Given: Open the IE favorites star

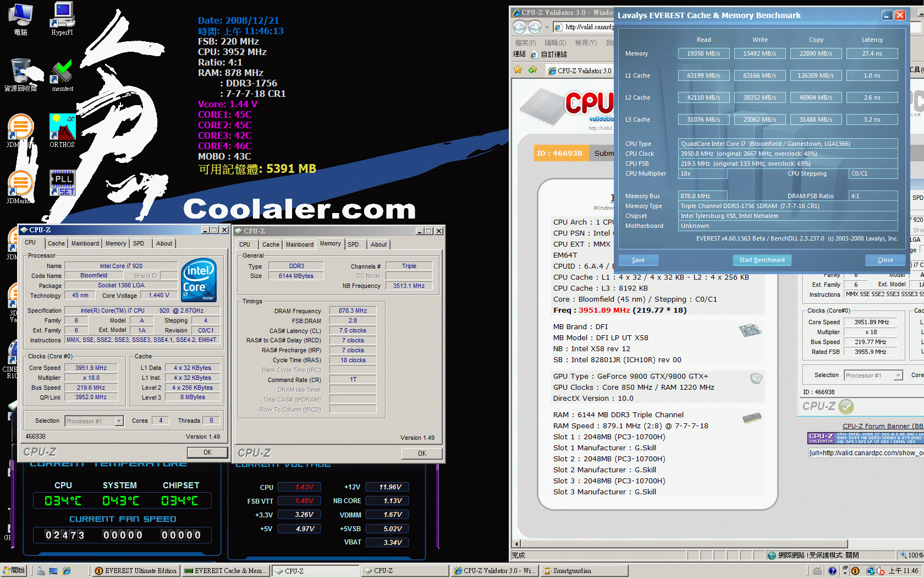Looking at the screenshot, I should pyautogui.click(x=518, y=70).
